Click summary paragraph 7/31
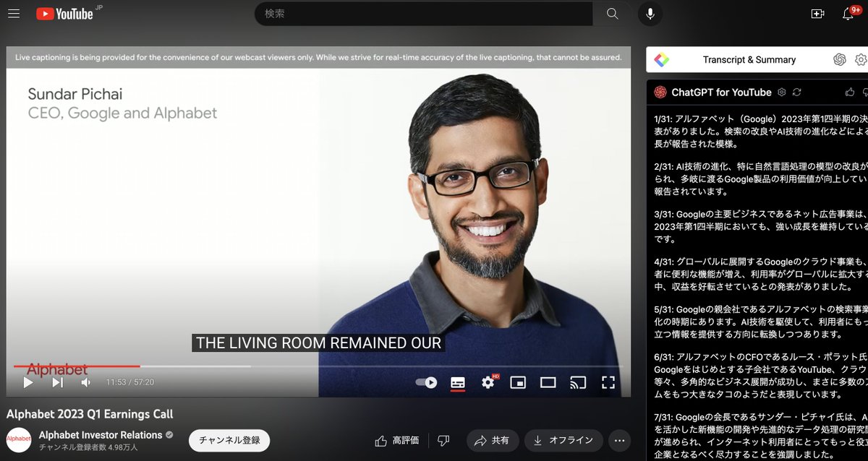The height and width of the screenshot is (461, 868). point(761,436)
